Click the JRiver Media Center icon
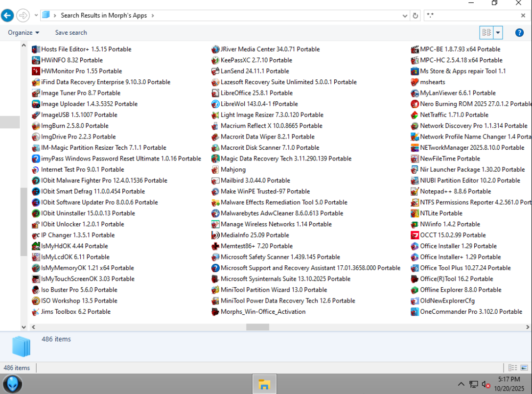 215,49
